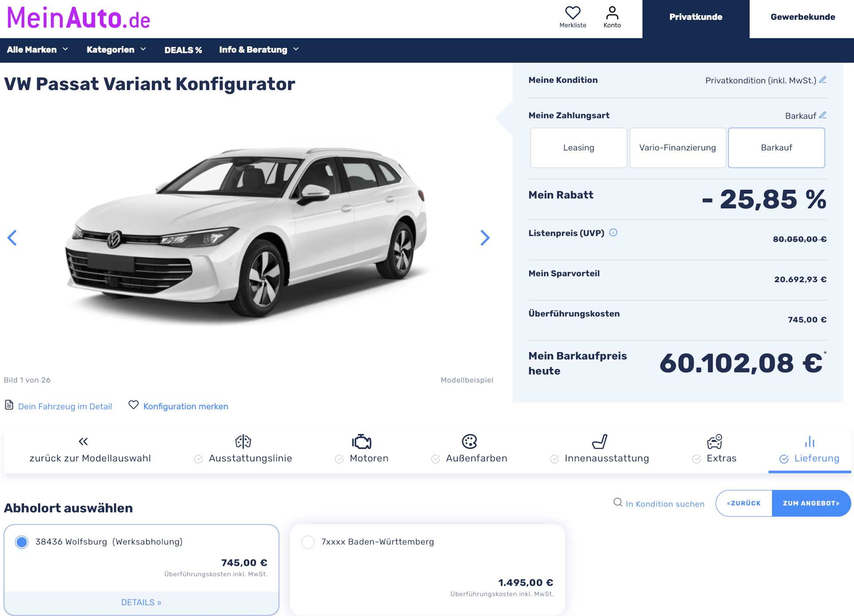Image resolution: width=854 pixels, height=616 pixels.
Task: Click the double-chevron back icon
Action: point(83,441)
